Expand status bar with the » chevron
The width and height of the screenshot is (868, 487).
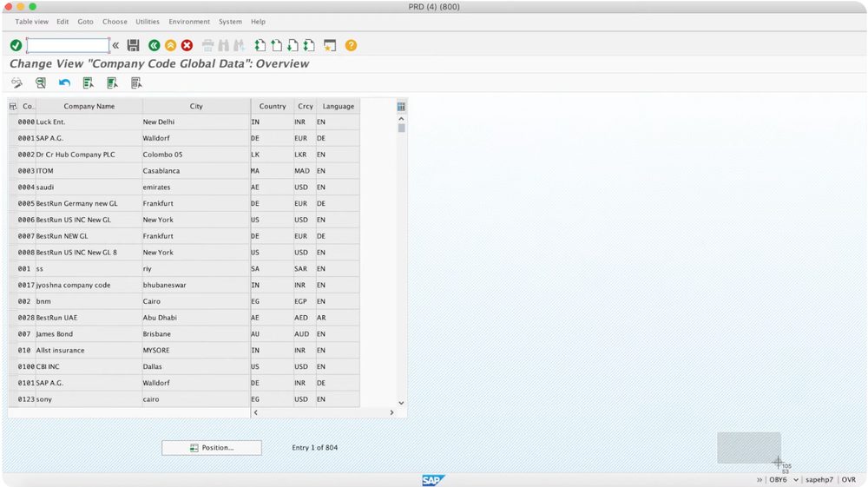759,480
